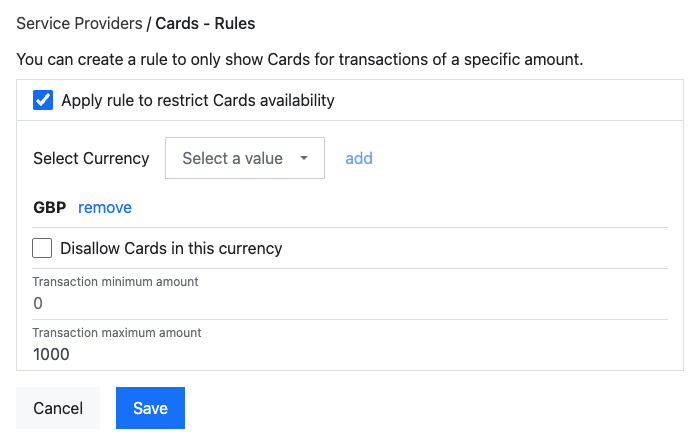The height and width of the screenshot is (437, 699).
Task: Remove the GBP currency rule
Action: (105, 208)
